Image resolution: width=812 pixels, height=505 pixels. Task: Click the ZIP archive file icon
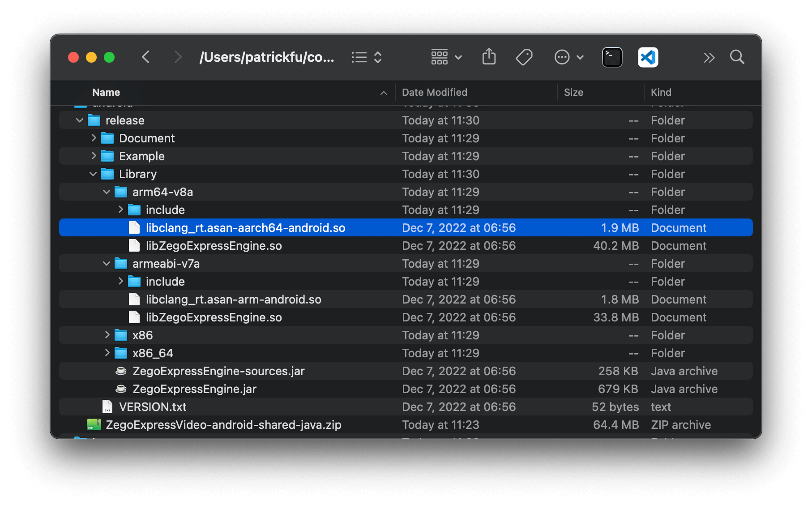point(94,424)
